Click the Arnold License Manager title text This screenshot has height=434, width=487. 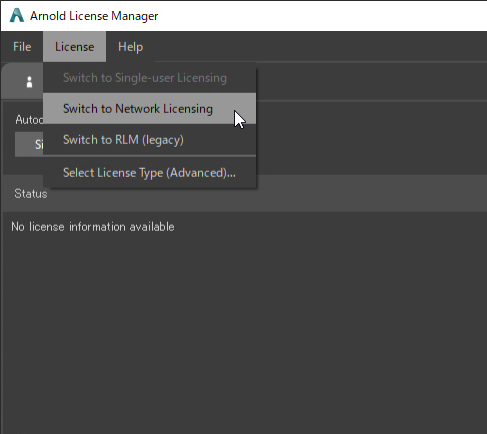[x=94, y=16]
